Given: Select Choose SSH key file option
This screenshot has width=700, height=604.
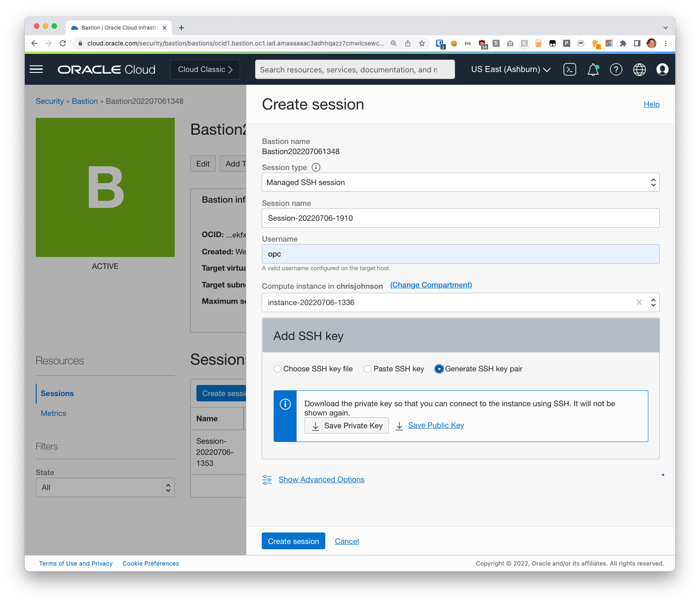Looking at the screenshot, I should point(278,369).
